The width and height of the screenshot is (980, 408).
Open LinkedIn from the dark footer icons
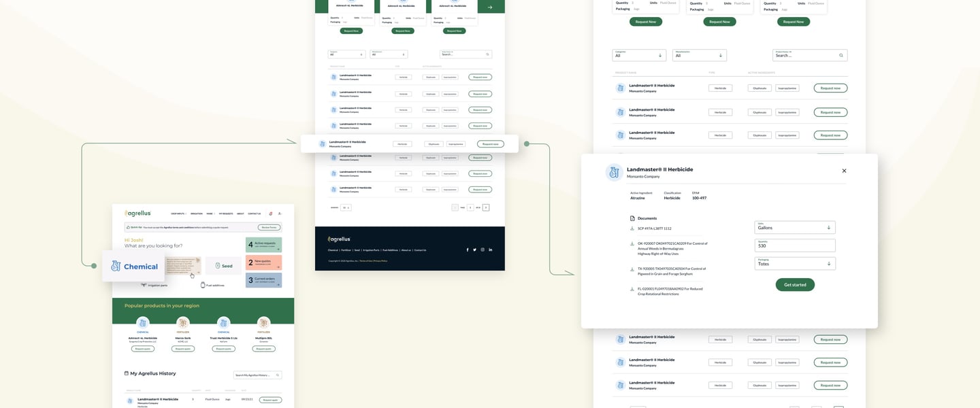(x=490, y=250)
